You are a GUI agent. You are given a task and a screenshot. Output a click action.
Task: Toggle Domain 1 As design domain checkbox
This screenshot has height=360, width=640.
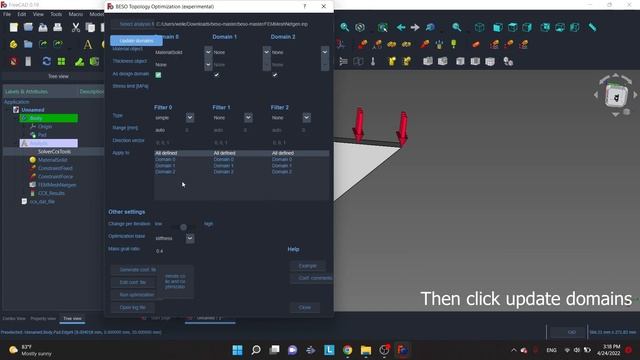click(216, 75)
